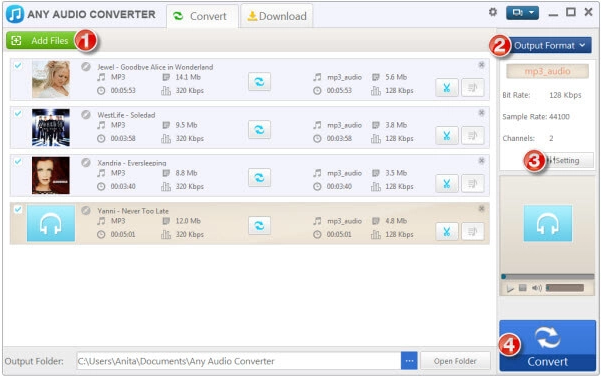Click the mp3_audio format box in output panel
The image size is (602, 381).
point(547,71)
